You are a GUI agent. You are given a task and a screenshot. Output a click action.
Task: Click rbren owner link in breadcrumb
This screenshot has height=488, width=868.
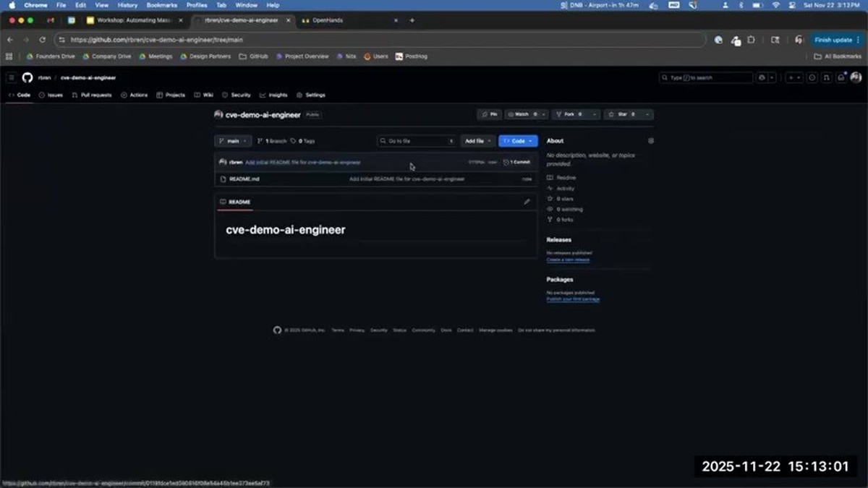click(45, 77)
